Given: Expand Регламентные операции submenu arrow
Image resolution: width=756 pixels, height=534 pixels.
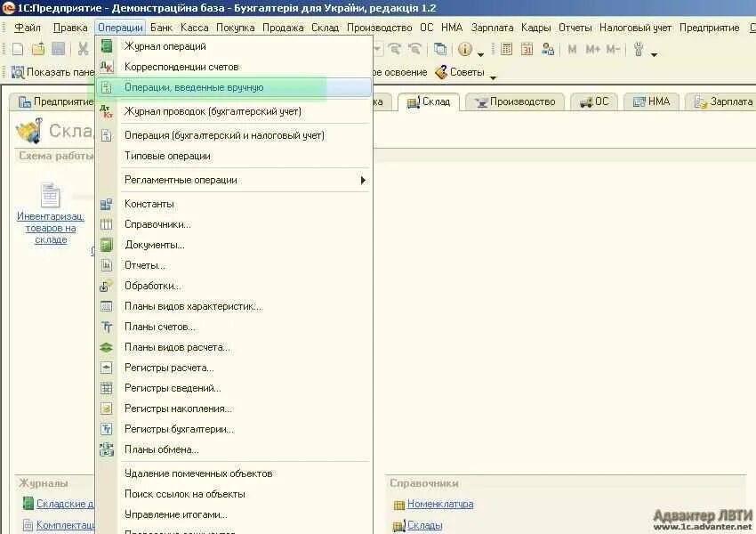Looking at the screenshot, I should [x=363, y=180].
